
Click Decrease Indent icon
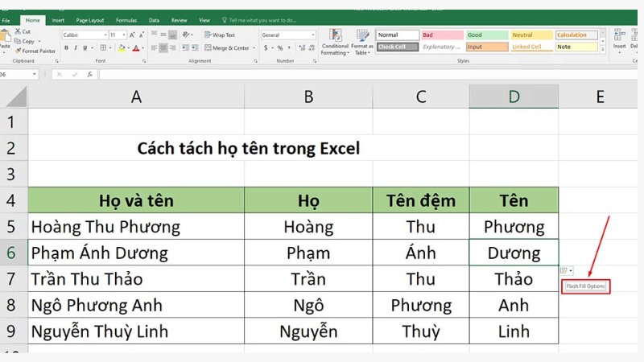186,48
